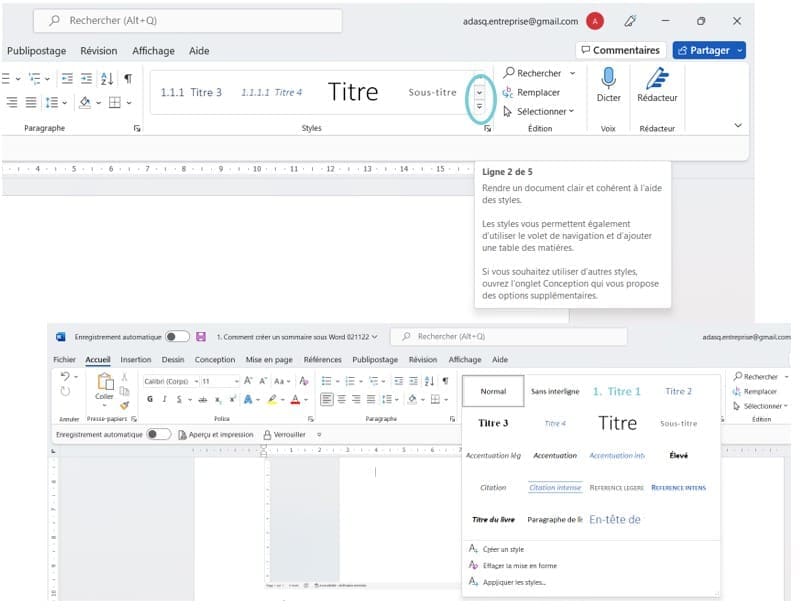Open the Rédacteur editor tool

(x=657, y=85)
